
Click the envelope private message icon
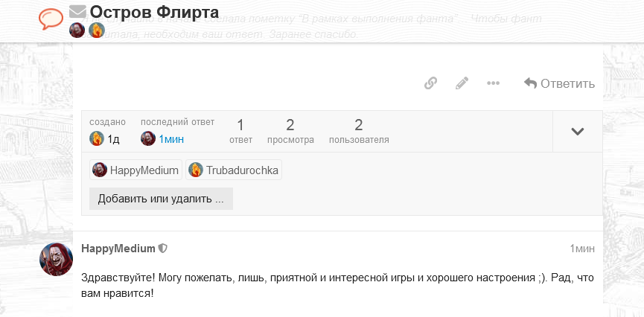(77, 11)
